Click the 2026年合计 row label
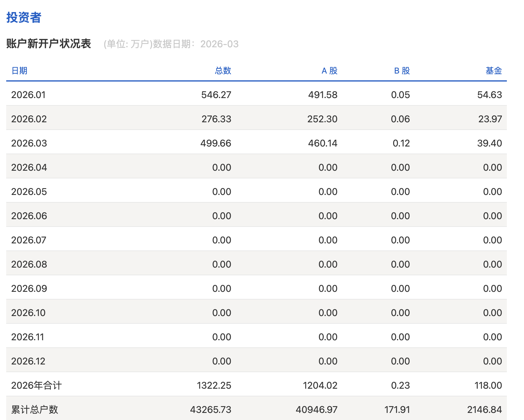The height and width of the screenshot is (420, 524). pyautogui.click(x=36, y=385)
